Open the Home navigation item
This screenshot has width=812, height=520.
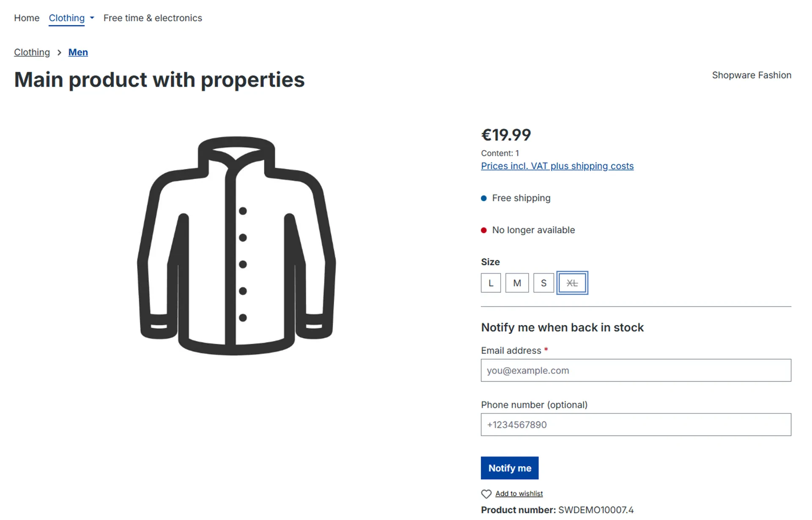click(27, 18)
